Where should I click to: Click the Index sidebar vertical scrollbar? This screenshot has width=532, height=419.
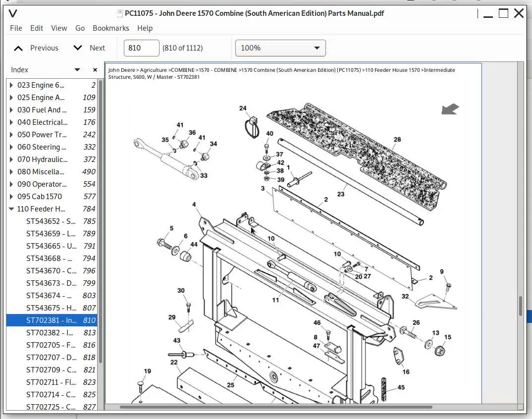pyautogui.click(x=101, y=220)
